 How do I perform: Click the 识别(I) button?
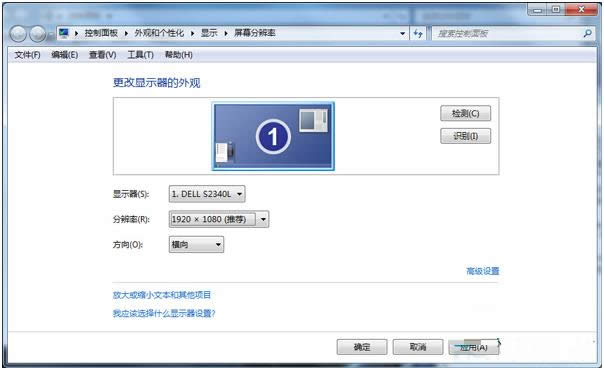pyautogui.click(x=465, y=136)
